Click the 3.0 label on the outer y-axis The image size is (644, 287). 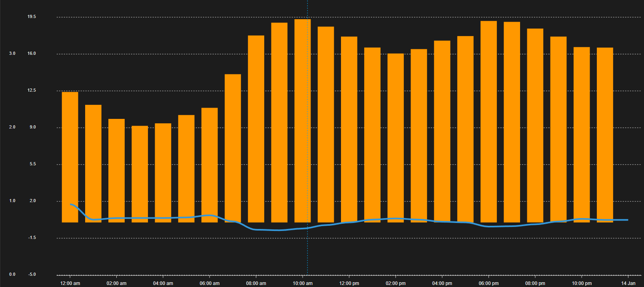(x=12, y=54)
